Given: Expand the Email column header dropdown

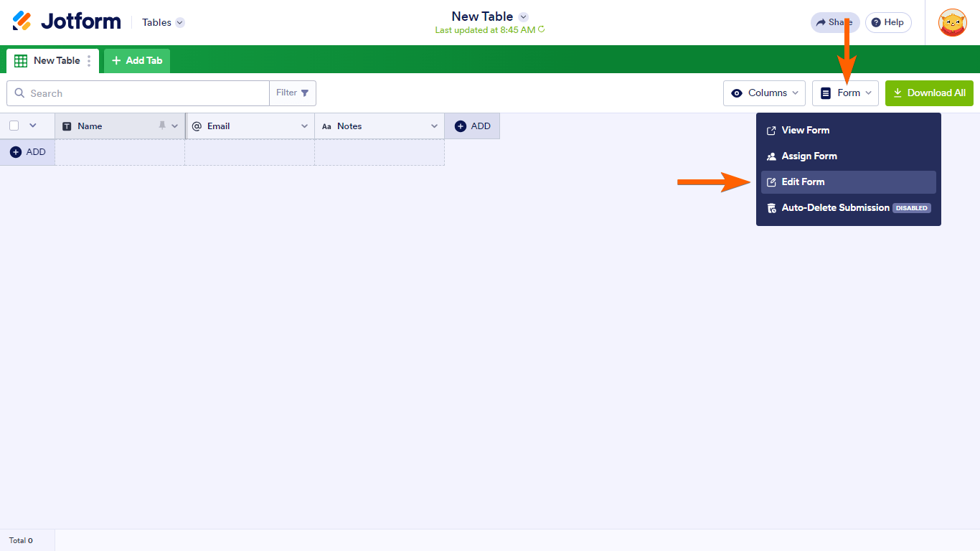Looking at the screenshot, I should coord(305,126).
